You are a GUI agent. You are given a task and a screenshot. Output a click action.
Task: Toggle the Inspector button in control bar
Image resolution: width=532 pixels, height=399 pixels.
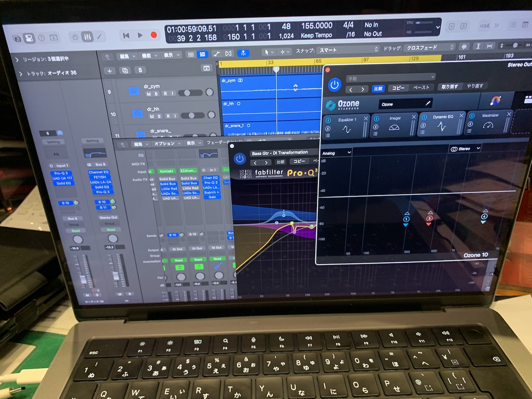coord(29,38)
